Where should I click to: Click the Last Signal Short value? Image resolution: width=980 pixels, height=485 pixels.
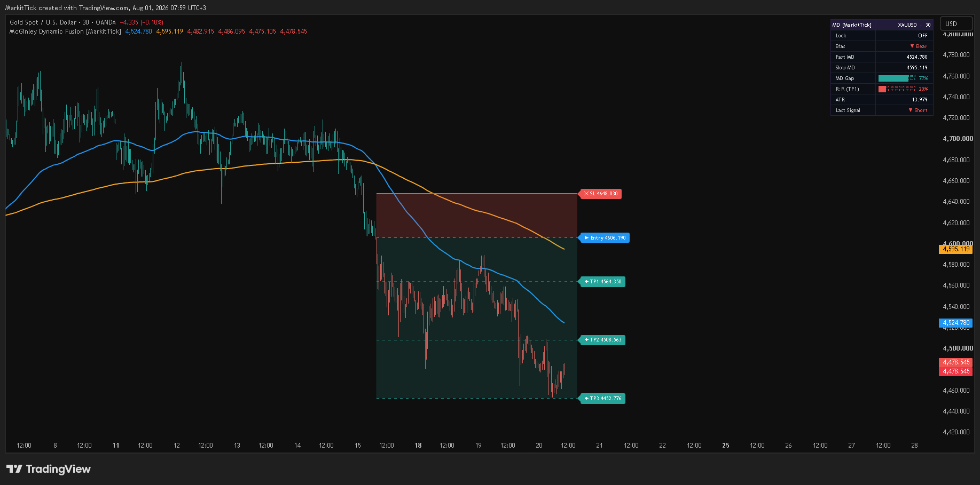pos(918,110)
